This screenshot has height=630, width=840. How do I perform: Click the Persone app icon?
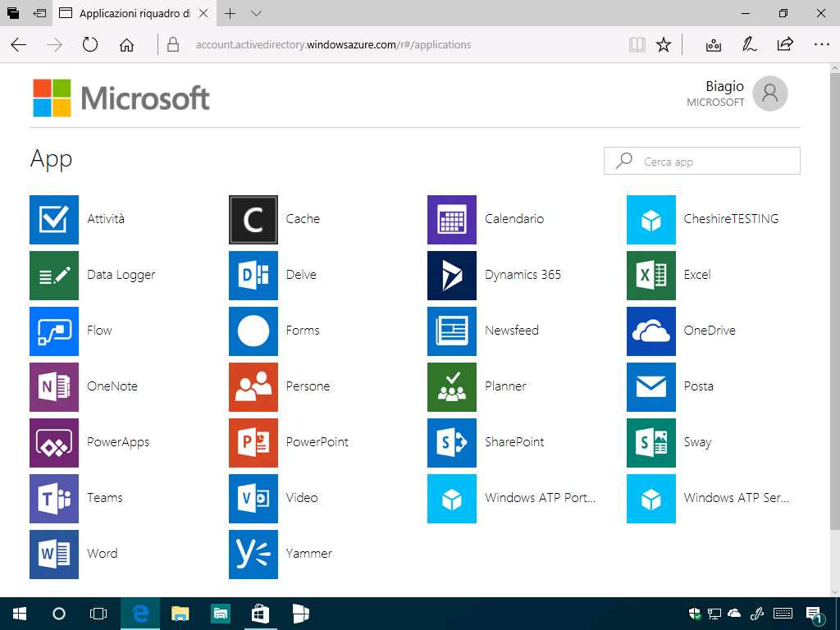pyautogui.click(x=253, y=387)
